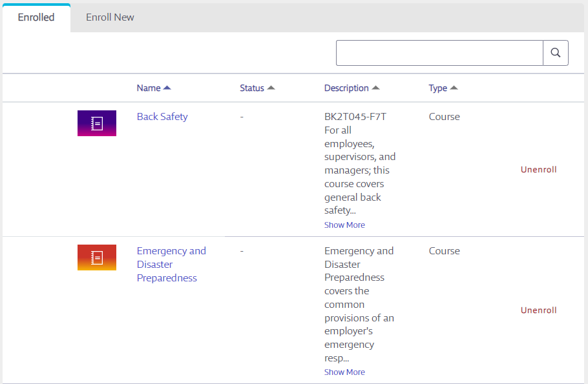
Task: Sort by Type using its arrow
Action: tap(454, 88)
